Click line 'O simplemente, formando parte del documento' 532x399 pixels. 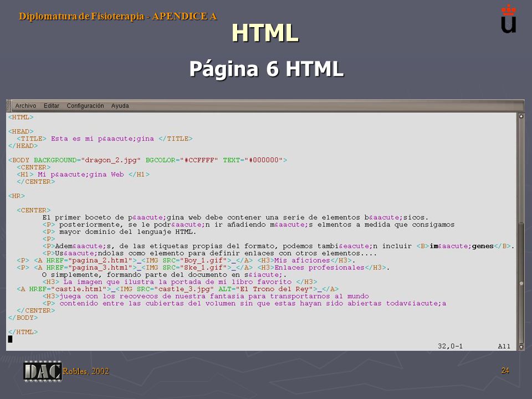tap(164, 274)
